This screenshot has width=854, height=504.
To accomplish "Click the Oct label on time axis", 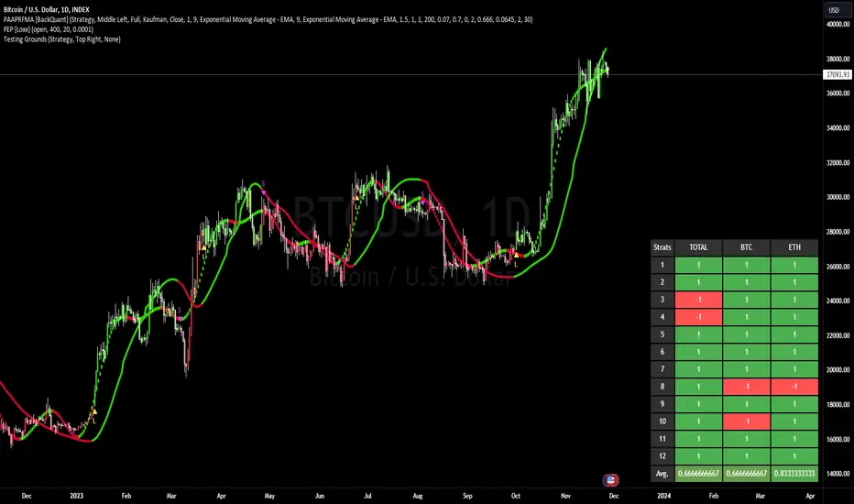I will tap(516, 496).
